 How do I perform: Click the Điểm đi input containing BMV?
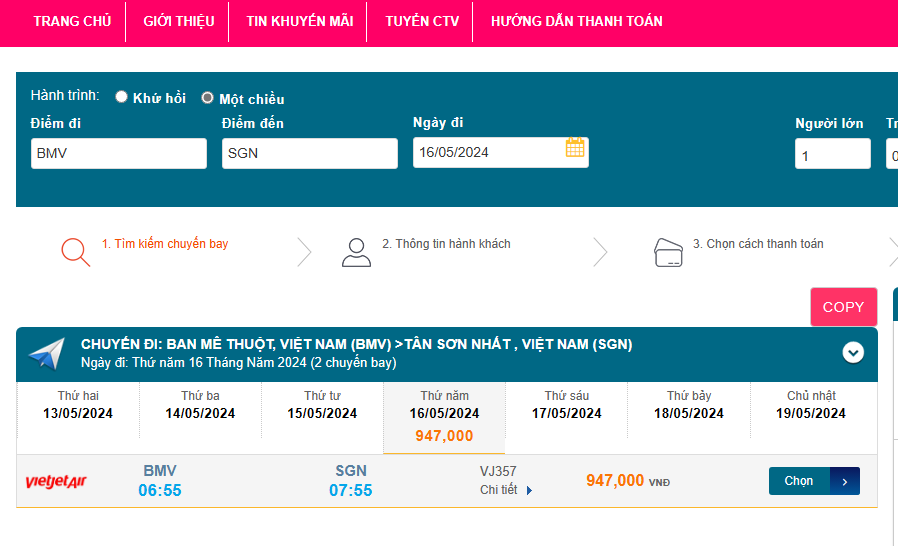click(x=118, y=153)
